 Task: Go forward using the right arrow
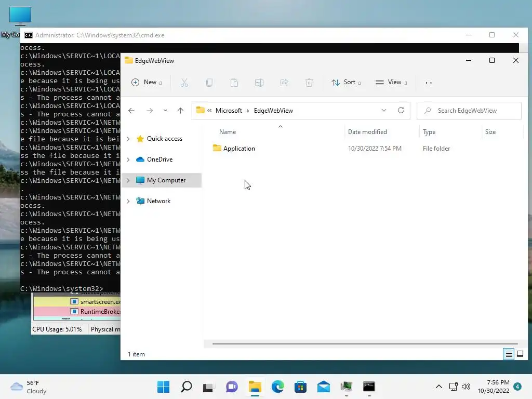149,111
